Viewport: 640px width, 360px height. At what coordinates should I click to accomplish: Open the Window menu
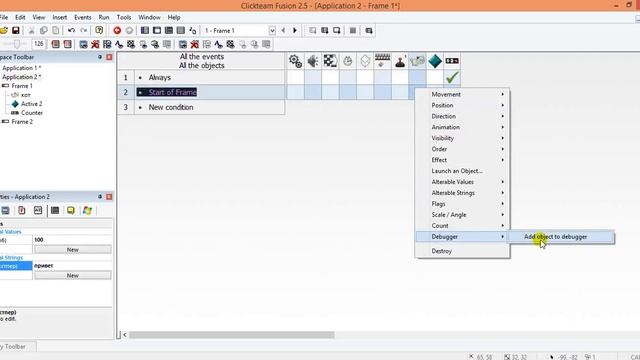[x=149, y=18]
